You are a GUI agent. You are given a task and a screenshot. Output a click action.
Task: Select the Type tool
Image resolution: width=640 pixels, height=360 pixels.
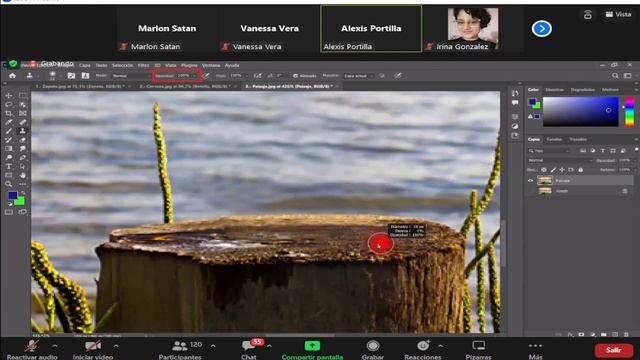[9, 167]
